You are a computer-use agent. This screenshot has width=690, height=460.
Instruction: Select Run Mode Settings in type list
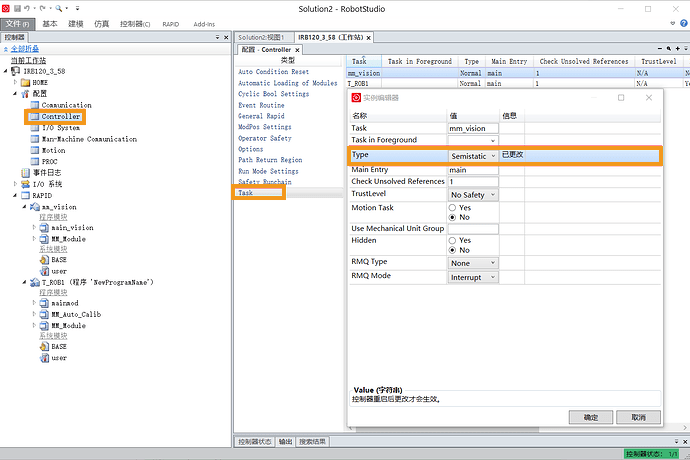268,171
